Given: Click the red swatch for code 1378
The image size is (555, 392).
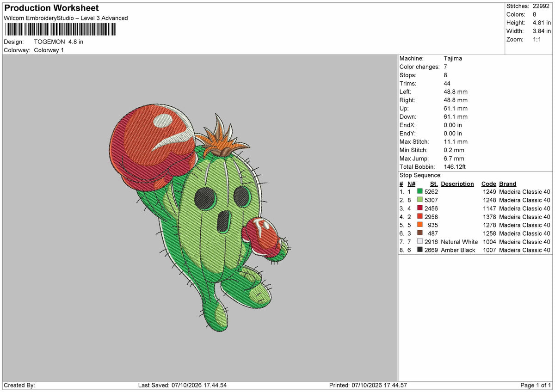Looking at the screenshot, I should click(420, 217).
